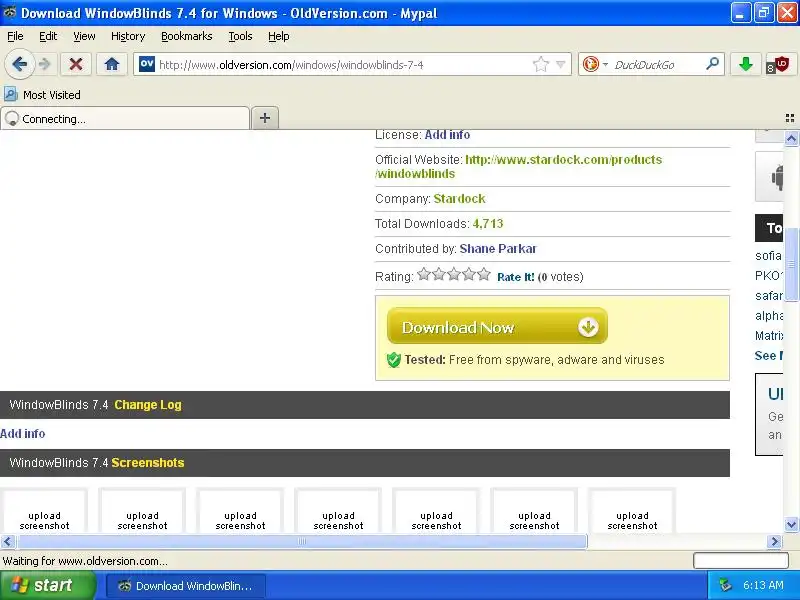Image resolution: width=800 pixels, height=600 pixels.
Task: Click the Forward arrow in navigation toolbar
Action: 45,65
